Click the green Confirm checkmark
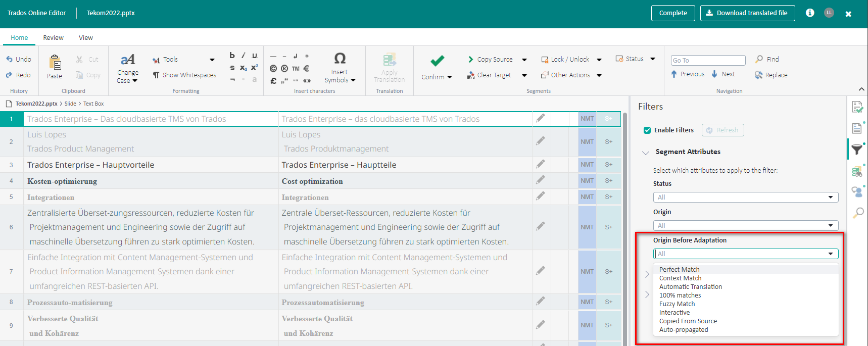 point(437,61)
